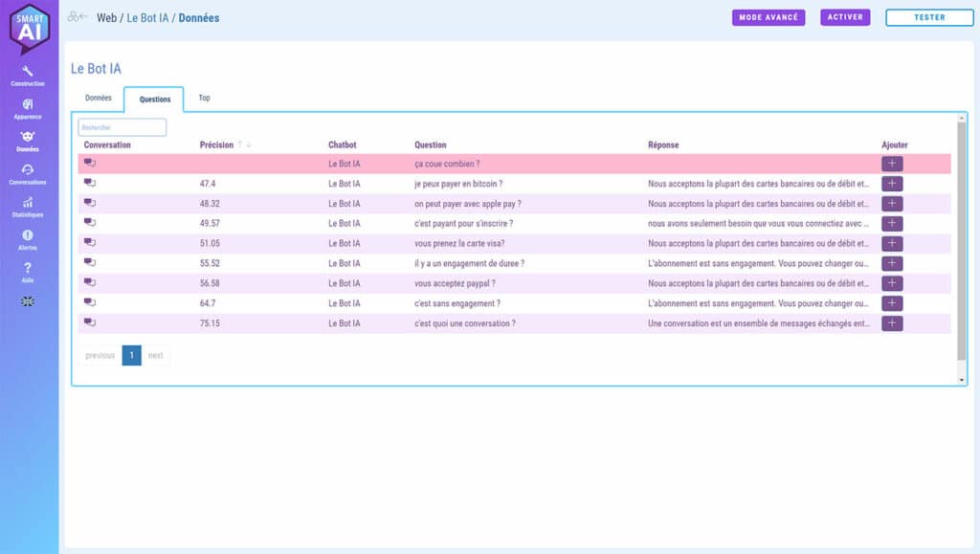This screenshot has height=554, width=980.
Task: Open the Apparence section in sidebar
Action: [x=28, y=105]
